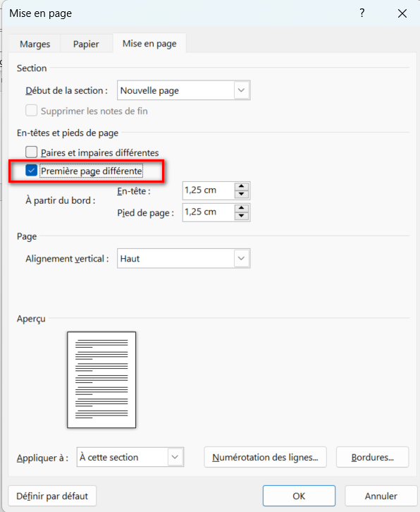Increase Pied de page distance with up arrow
Viewport: 420px width, 512px height.
[242, 208]
